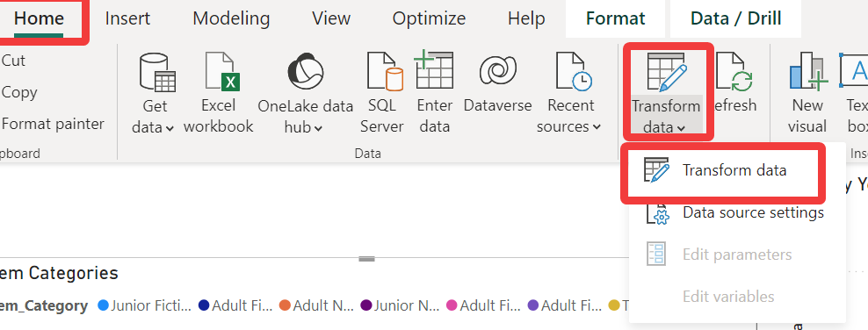Switch to the Data / Drill tab
Image resolution: width=868 pixels, height=330 pixels.
click(735, 18)
